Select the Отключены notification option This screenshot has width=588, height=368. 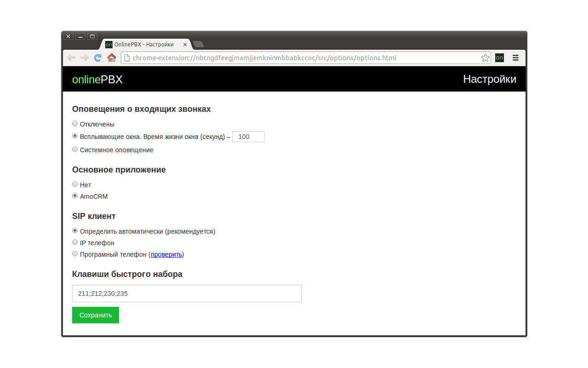point(75,123)
